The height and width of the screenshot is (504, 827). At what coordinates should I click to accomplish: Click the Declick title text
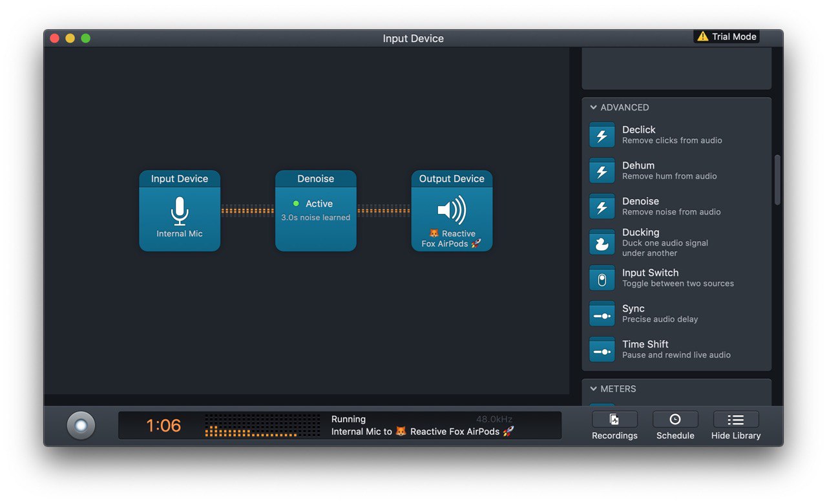638,130
